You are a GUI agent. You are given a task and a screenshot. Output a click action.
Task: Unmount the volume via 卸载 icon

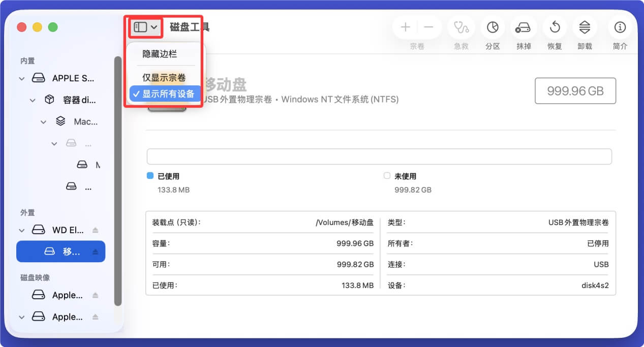coord(585,27)
